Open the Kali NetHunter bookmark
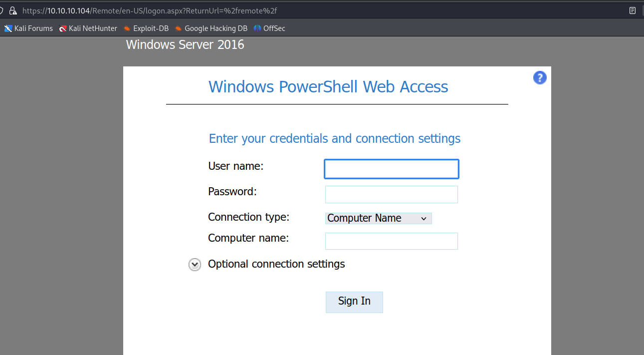The image size is (644, 355). click(x=88, y=28)
